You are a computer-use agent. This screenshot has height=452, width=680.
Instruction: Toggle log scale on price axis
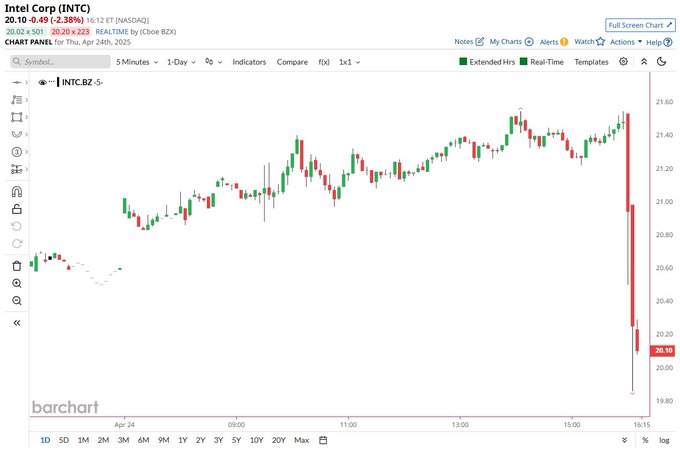pos(664,440)
